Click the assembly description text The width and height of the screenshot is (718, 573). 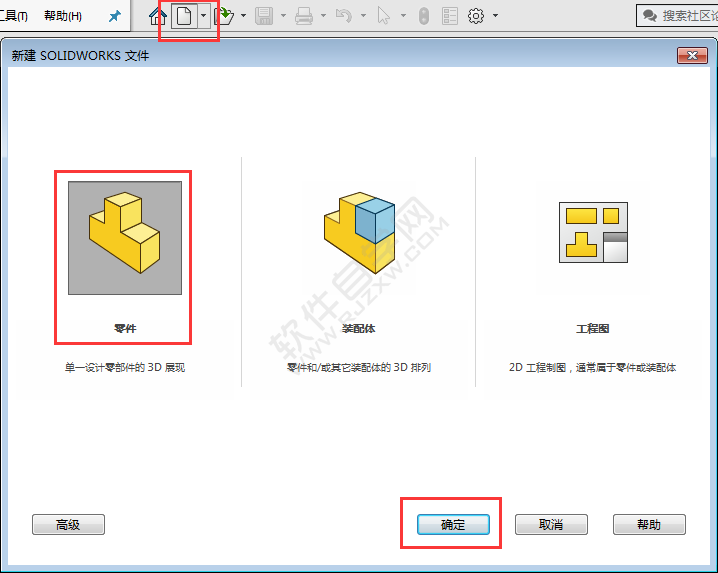pos(359,367)
